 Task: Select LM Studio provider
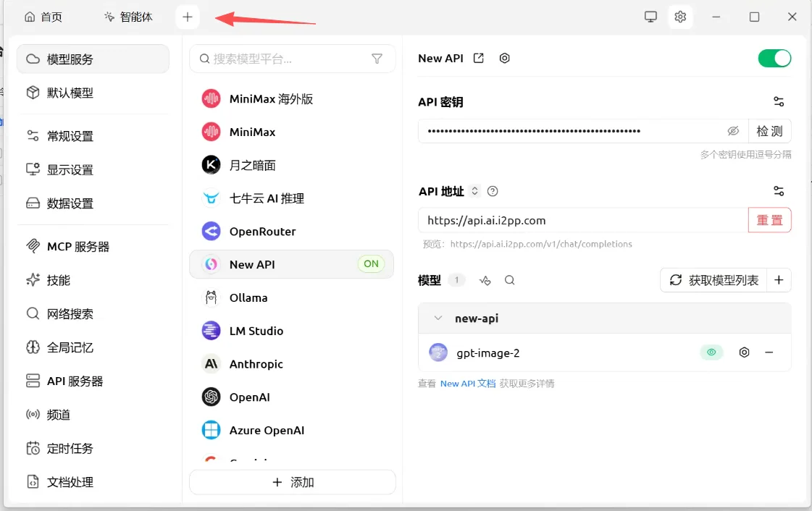(x=292, y=331)
